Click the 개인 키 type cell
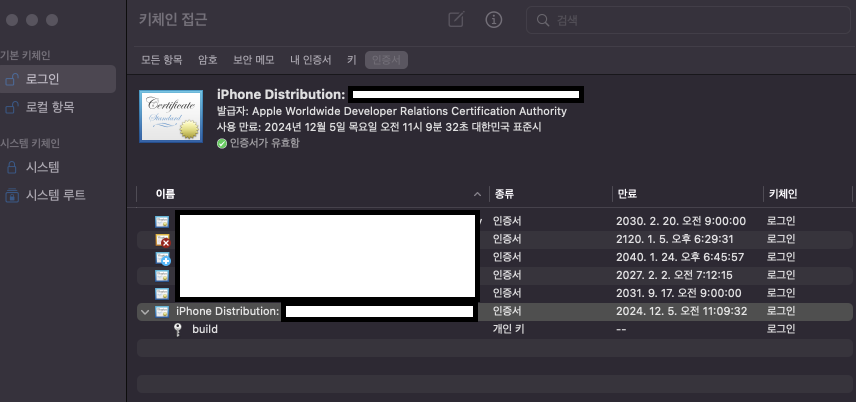The height and width of the screenshot is (402, 856). pos(508,329)
